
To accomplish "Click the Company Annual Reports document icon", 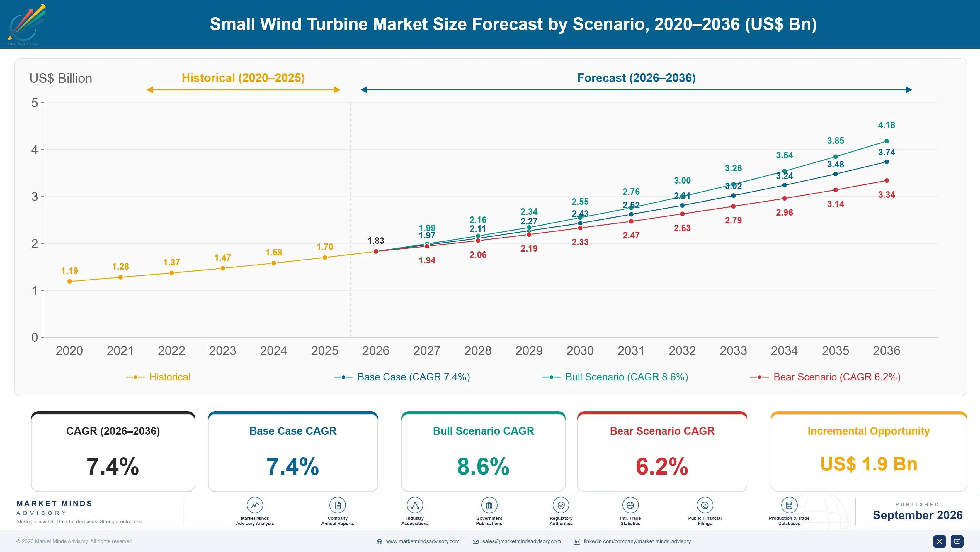I will pyautogui.click(x=337, y=505).
